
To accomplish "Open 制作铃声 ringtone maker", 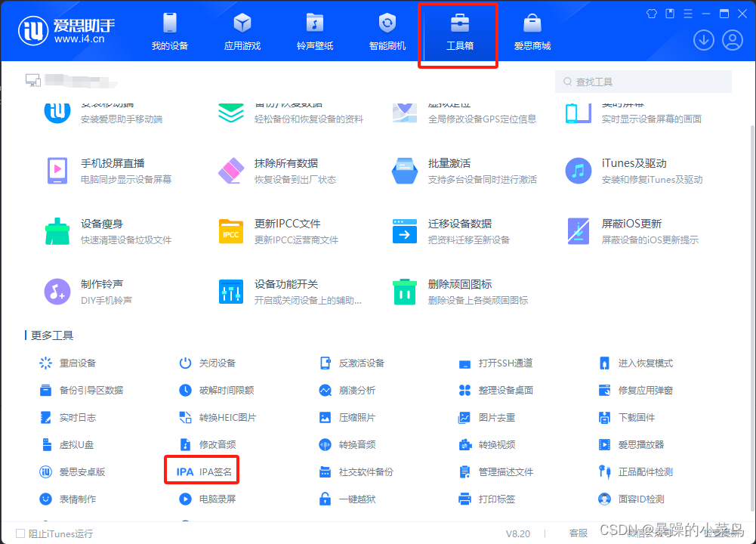I will [x=88, y=292].
